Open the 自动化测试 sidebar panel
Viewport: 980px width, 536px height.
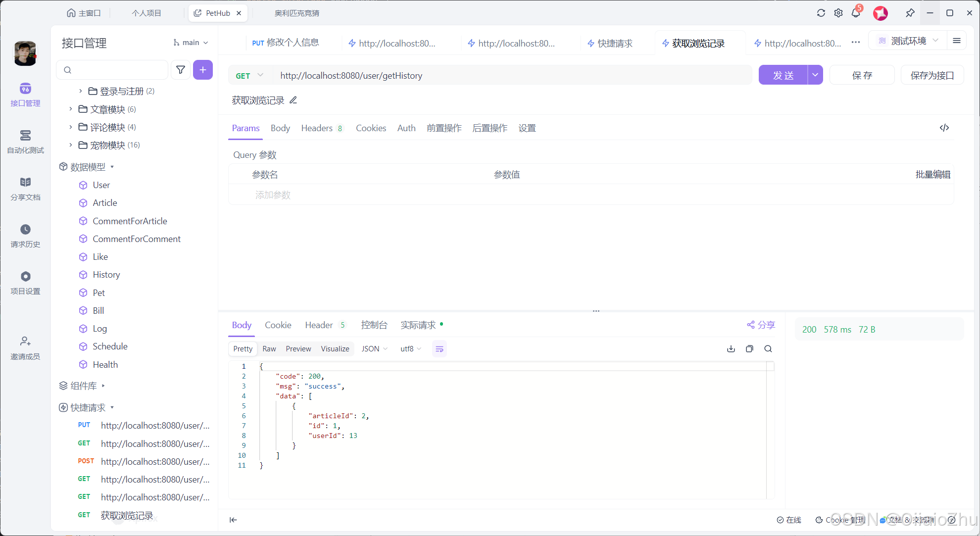[x=25, y=141]
